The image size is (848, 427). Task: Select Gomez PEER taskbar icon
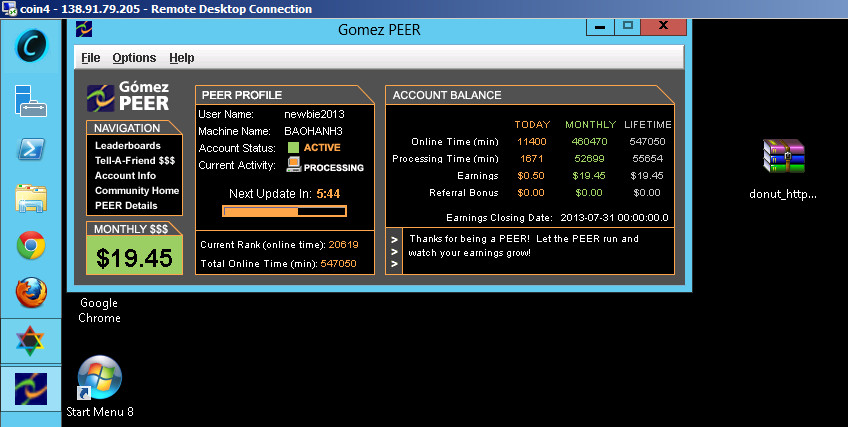(x=31, y=389)
